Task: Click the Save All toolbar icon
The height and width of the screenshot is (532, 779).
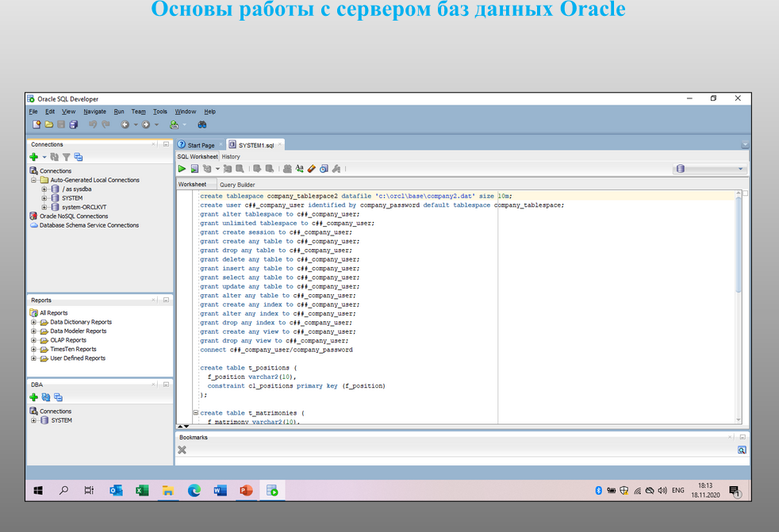Action: click(x=74, y=124)
